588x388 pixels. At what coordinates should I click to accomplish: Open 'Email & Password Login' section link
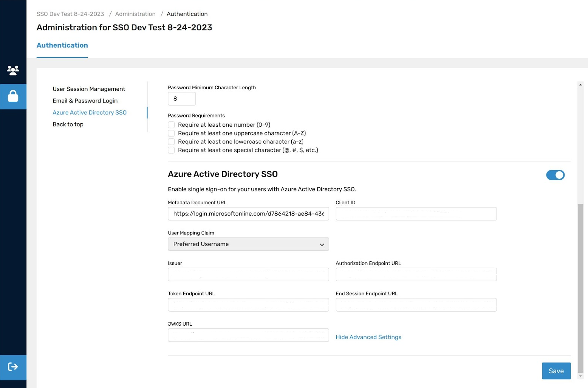85,101
